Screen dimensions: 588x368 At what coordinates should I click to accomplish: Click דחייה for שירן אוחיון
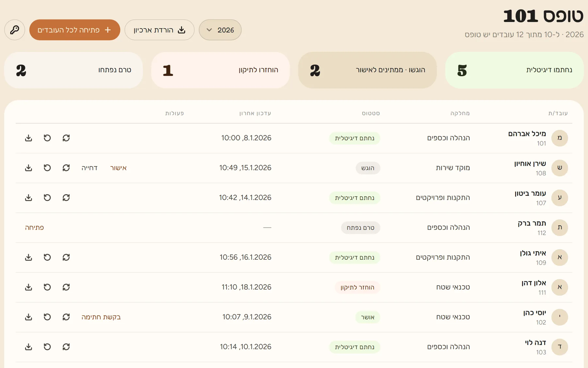[x=90, y=168]
